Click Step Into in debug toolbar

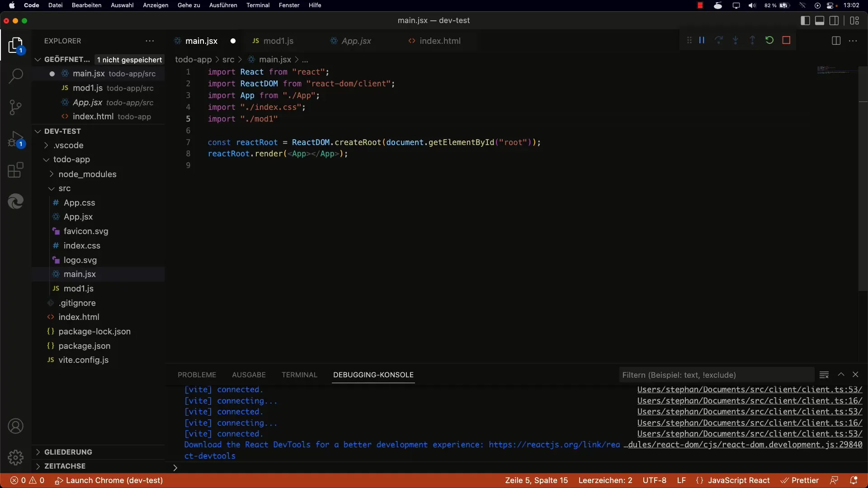pos(736,40)
